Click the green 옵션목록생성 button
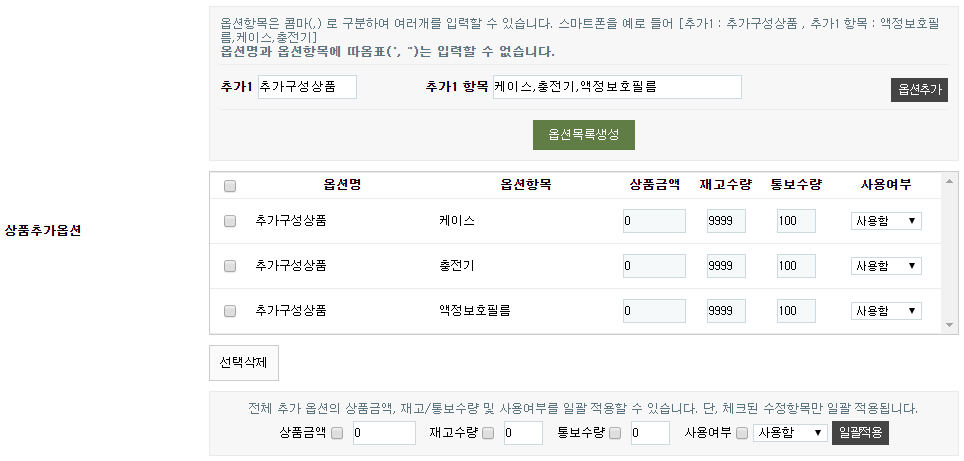This screenshot has width=964, height=461. tap(583, 135)
